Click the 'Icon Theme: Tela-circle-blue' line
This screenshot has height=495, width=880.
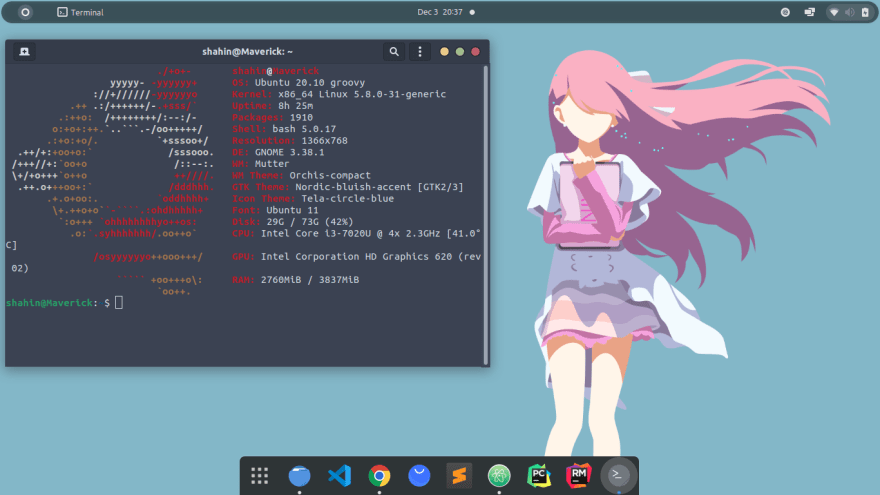click(313, 199)
